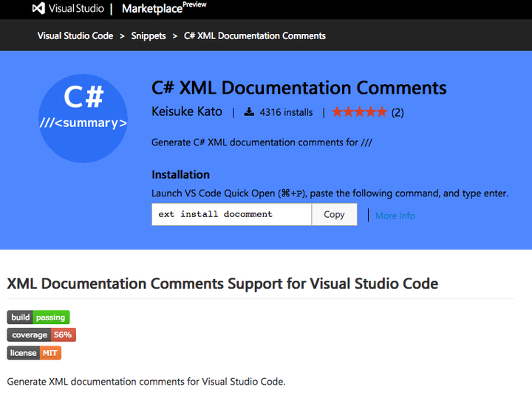Click the coverage 56% badge

41,334
